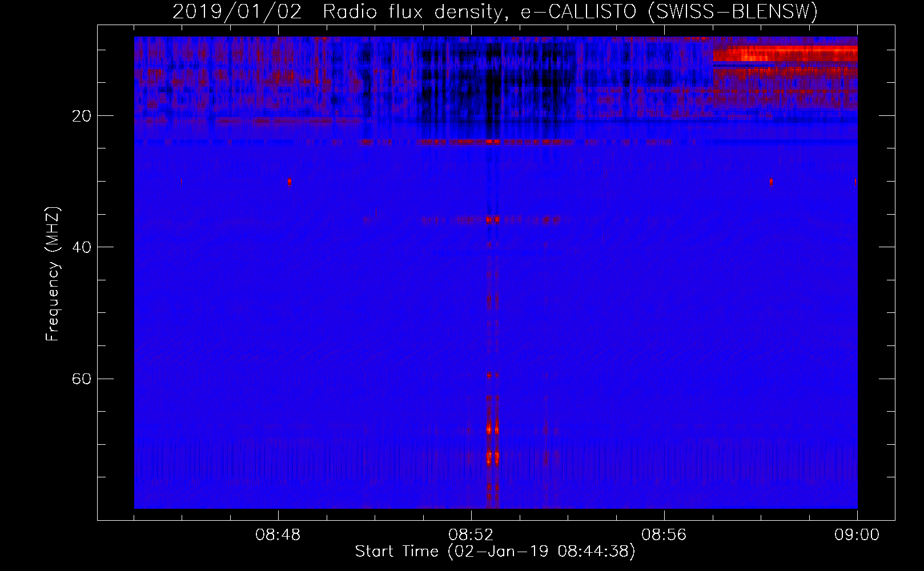
Task: Click the 09:00 time tick label
Action: (857, 535)
